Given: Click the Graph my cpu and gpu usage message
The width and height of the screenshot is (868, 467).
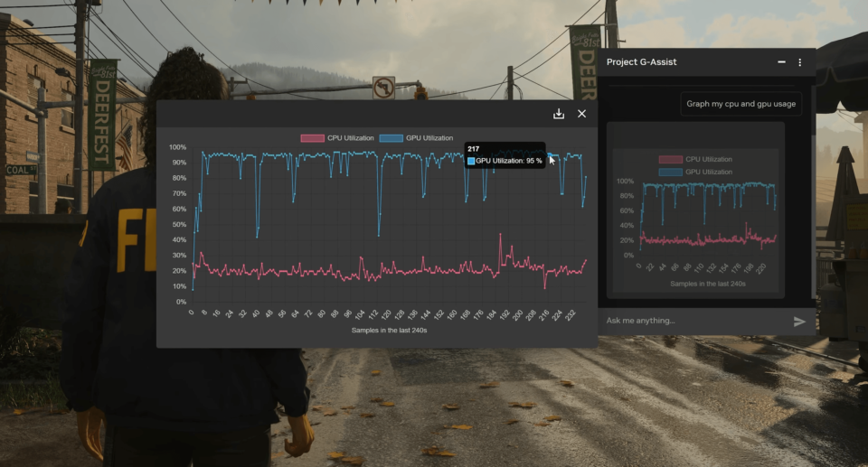Looking at the screenshot, I should click(x=741, y=104).
